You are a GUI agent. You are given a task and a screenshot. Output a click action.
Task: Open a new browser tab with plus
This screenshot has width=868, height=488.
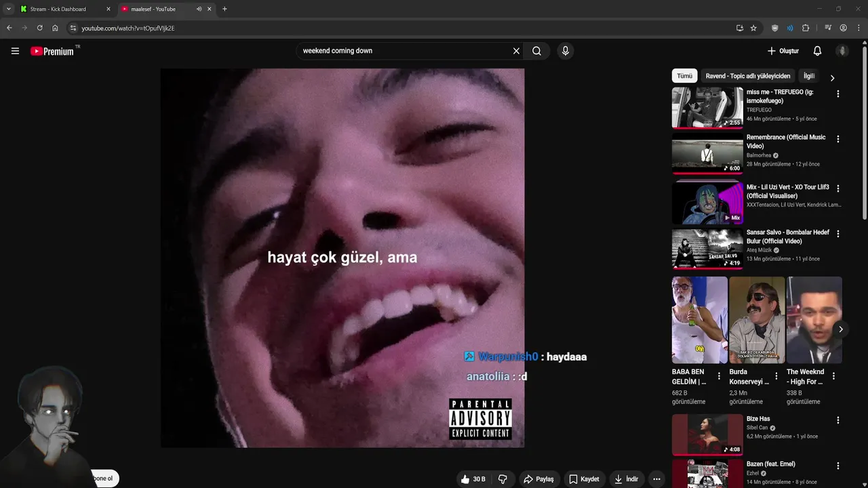pos(224,9)
